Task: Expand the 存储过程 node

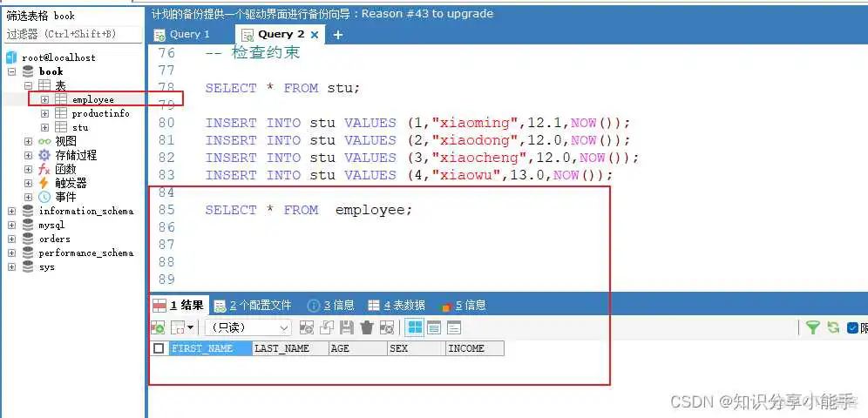Action: coord(28,155)
